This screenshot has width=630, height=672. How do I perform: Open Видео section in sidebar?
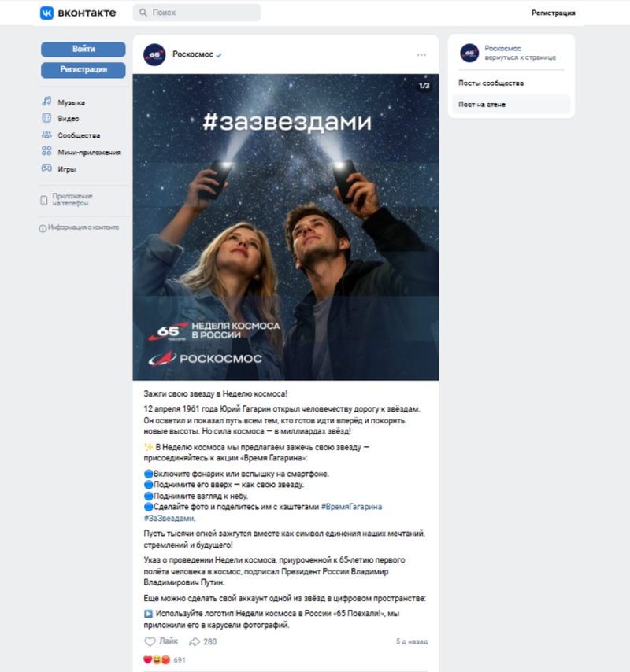pos(69,119)
